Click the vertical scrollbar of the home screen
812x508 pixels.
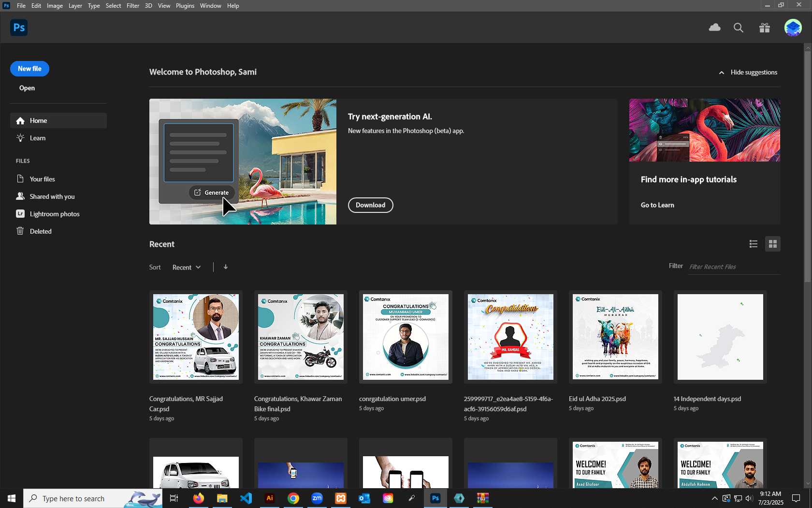pyautogui.click(x=807, y=167)
